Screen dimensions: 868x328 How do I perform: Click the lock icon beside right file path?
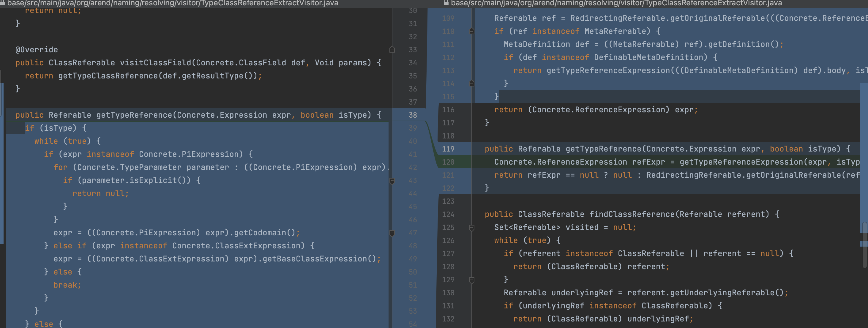point(446,3)
